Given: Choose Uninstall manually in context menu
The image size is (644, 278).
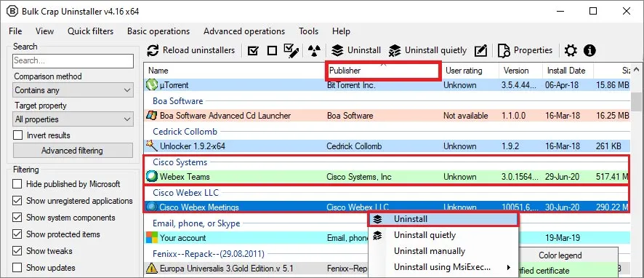Looking at the screenshot, I should 443,251.
